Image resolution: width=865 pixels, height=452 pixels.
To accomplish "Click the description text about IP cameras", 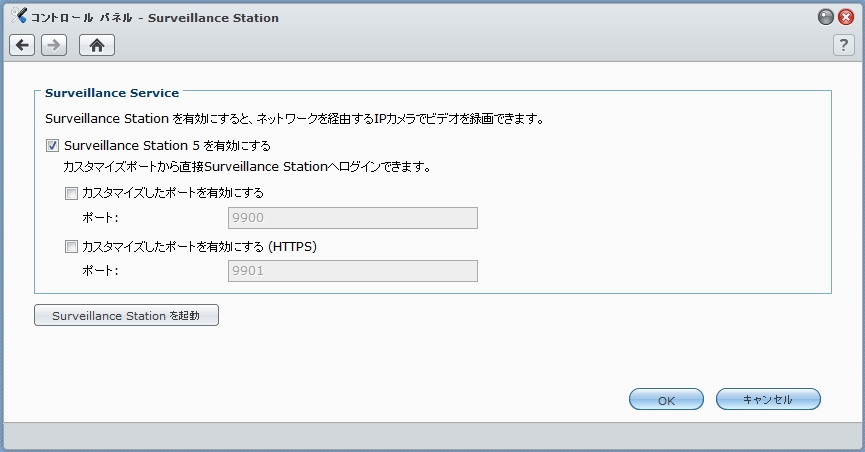I will [294, 119].
